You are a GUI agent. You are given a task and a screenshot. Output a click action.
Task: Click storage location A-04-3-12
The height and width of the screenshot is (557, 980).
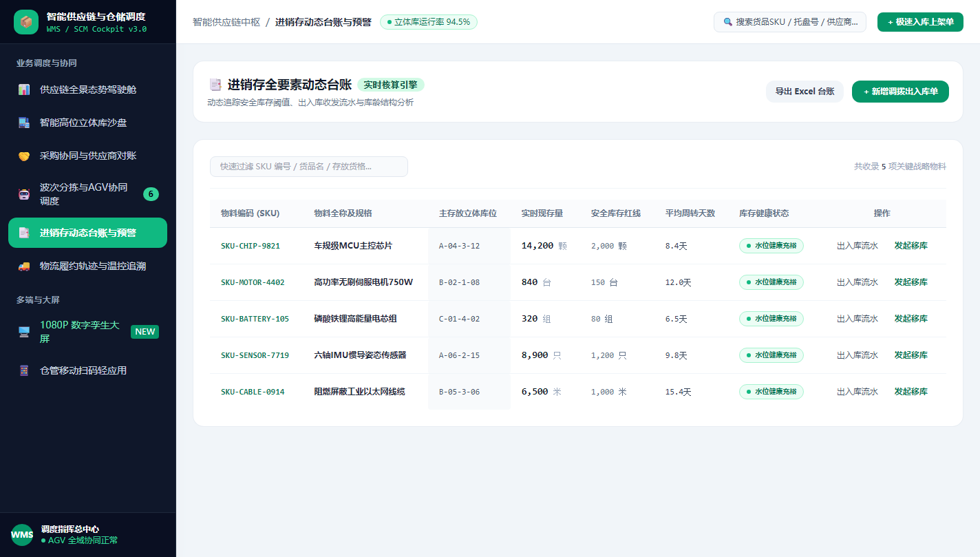pos(459,246)
